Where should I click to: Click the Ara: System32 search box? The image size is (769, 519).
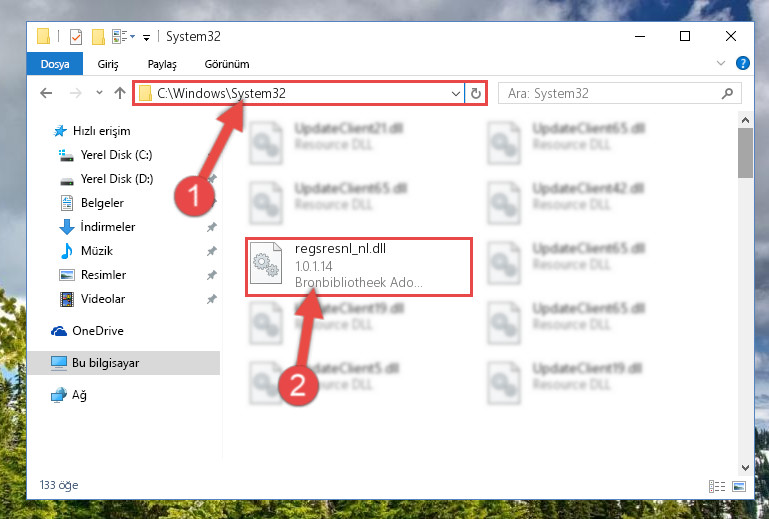pos(619,93)
